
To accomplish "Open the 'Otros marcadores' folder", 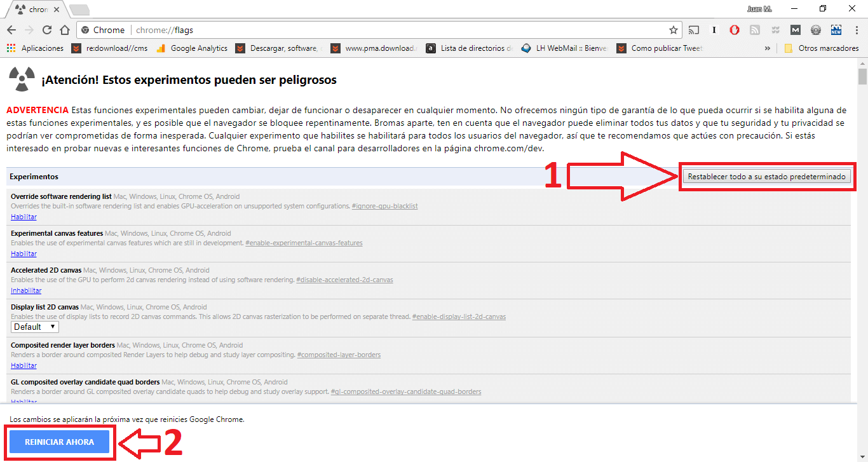I will [x=821, y=48].
